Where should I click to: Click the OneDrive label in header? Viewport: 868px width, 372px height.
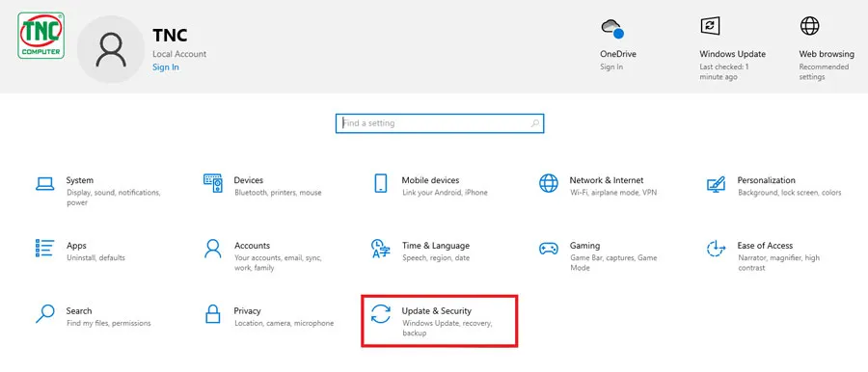pos(618,54)
